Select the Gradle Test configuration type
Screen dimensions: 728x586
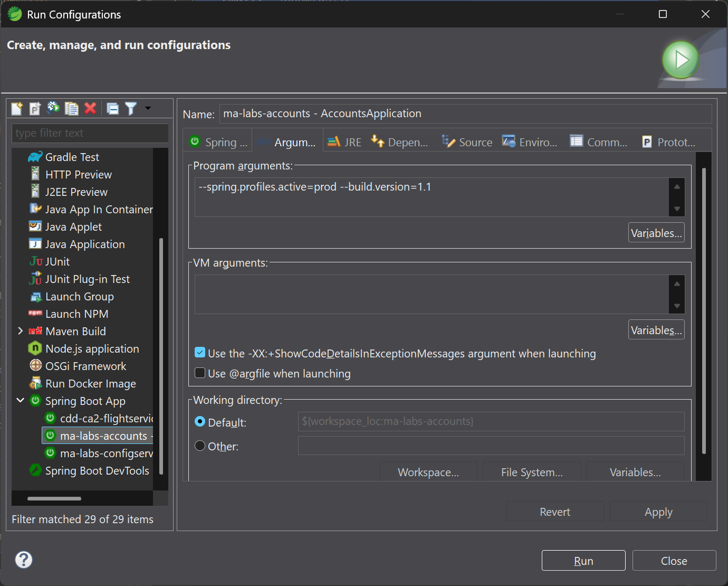pos(63,157)
